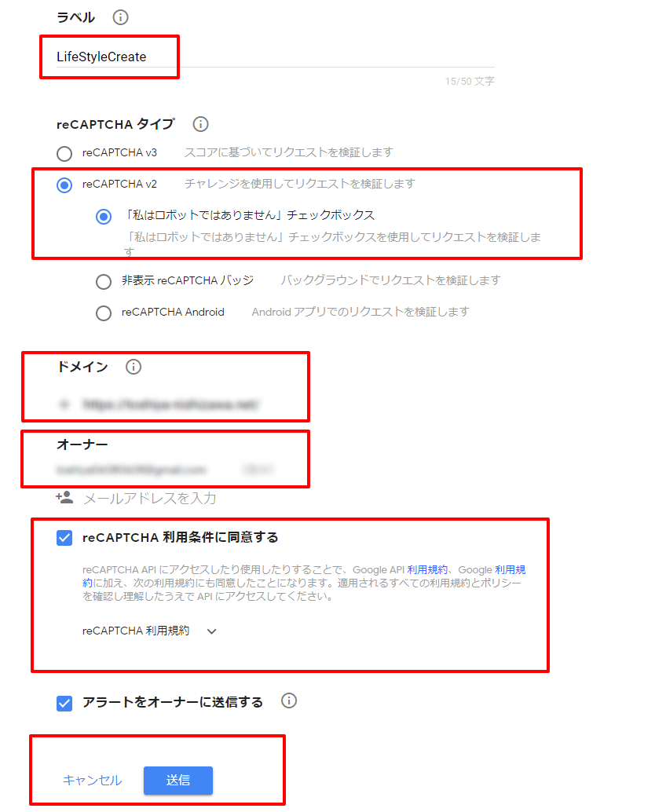Expand the reCAPTCHA 利用規約 chevron
This screenshot has height=812, width=666.
211,631
